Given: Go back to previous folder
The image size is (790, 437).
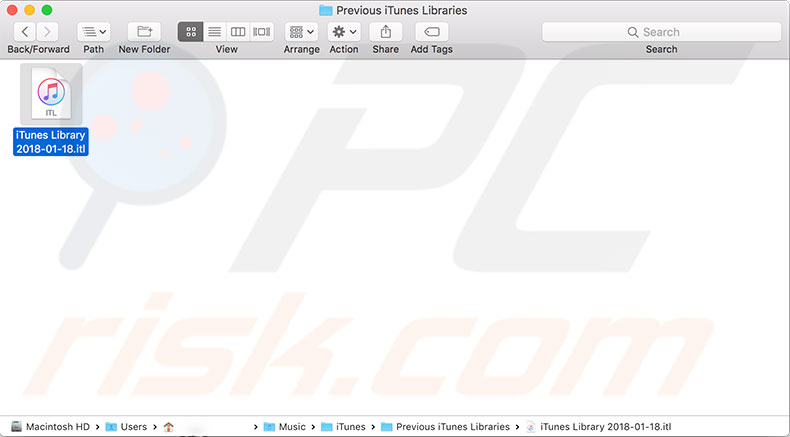Looking at the screenshot, I should tap(25, 32).
